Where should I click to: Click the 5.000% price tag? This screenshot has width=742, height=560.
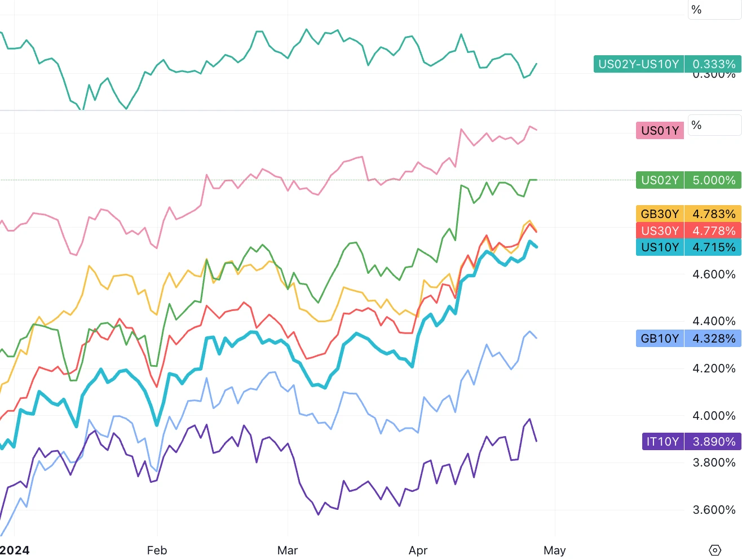click(x=713, y=180)
